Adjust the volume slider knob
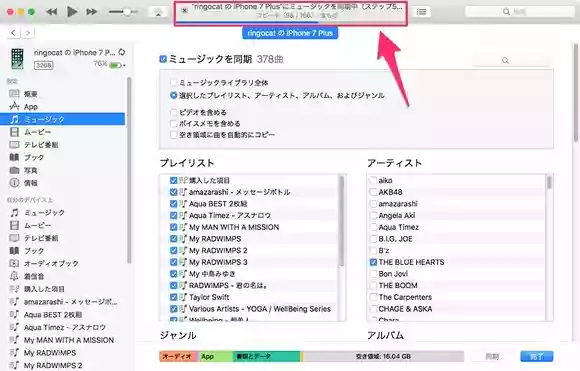Screen dimensions: 580x371 [127, 12]
